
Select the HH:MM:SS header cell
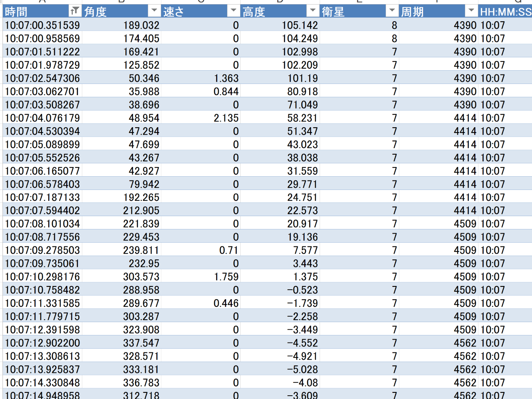point(505,12)
